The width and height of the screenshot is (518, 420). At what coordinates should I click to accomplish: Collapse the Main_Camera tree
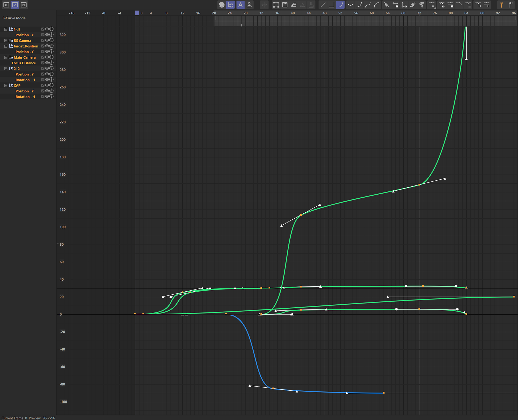click(6, 57)
